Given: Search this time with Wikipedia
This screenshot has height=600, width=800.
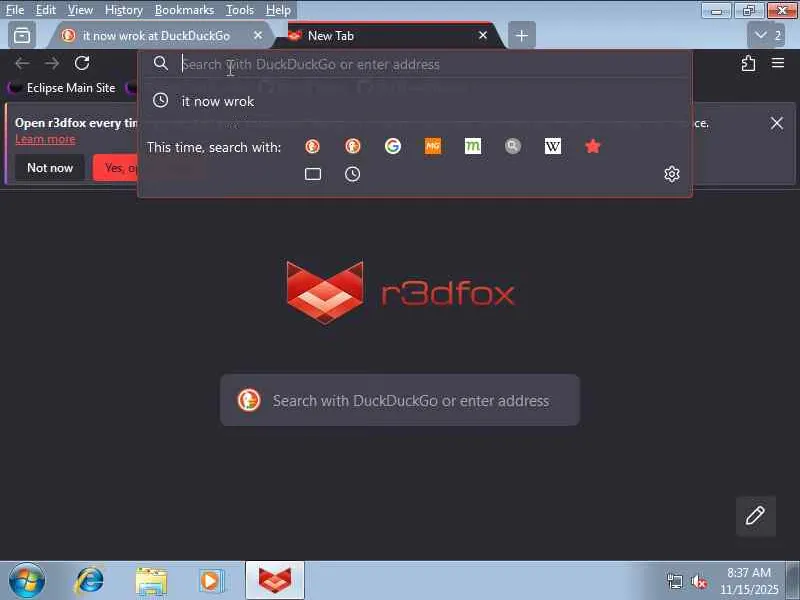Looking at the screenshot, I should (x=553, y=146).
